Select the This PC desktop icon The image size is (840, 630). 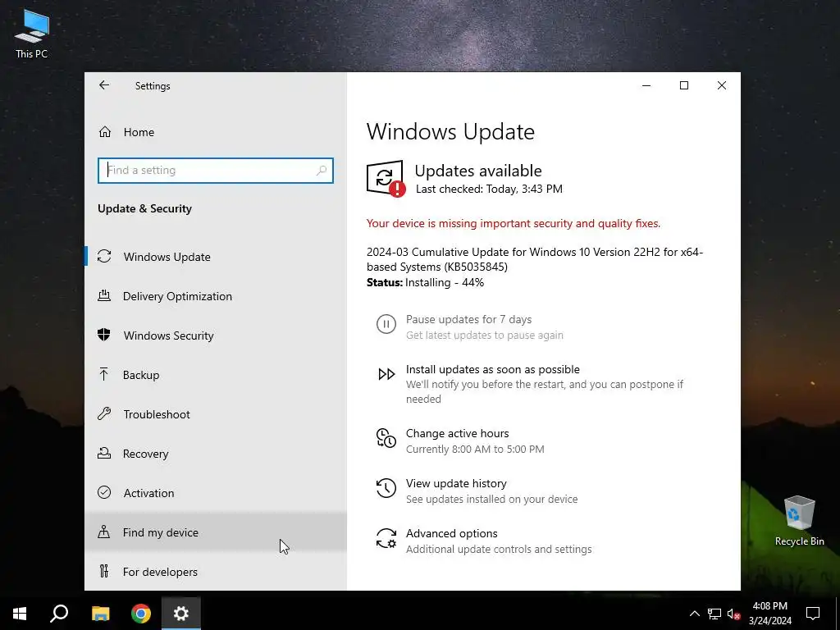[x=32, y=33]
